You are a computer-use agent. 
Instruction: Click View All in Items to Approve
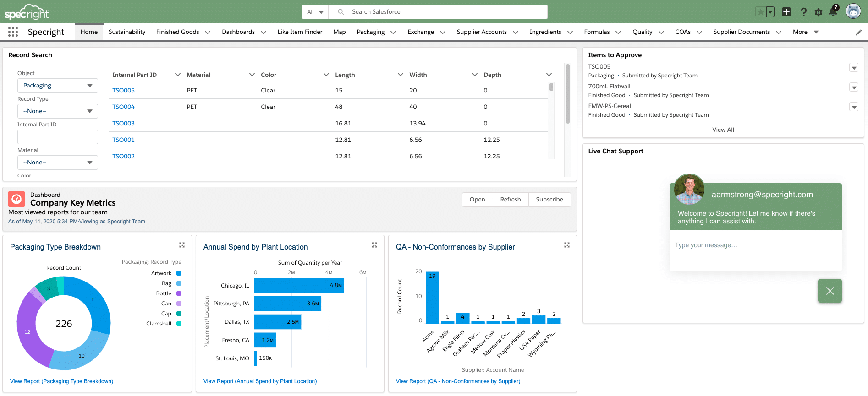click(723, 130)
